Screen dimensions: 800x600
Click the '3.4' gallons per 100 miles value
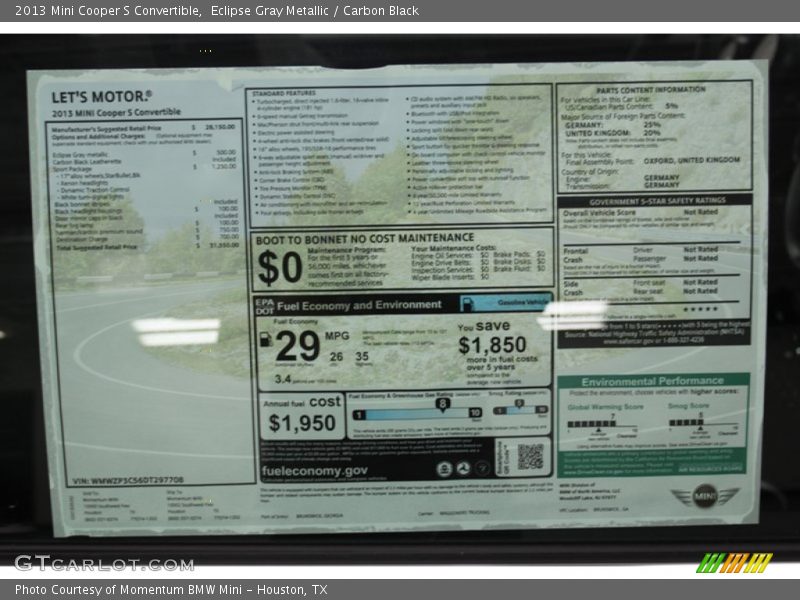pos(283,379)
